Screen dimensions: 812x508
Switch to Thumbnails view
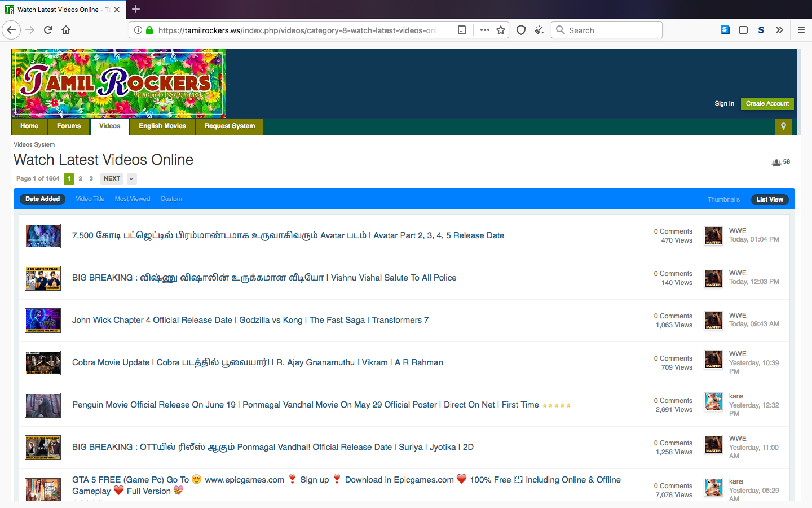click(x=723, y=199)
